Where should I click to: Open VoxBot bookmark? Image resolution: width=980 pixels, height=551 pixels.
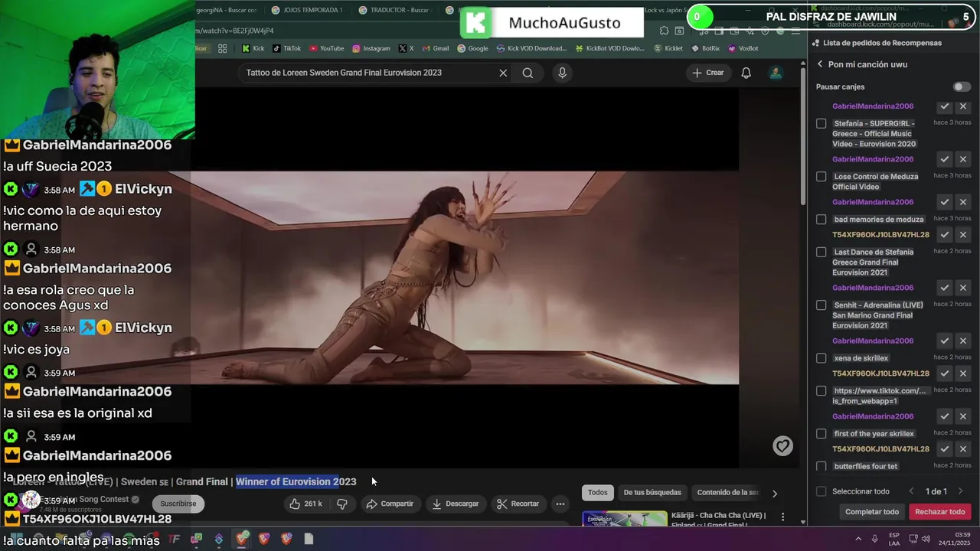(743, 48)
